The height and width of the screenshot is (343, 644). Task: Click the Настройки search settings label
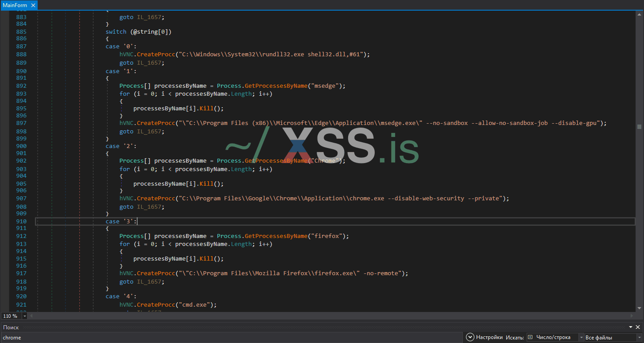pyautogui.click(x=489, y=338)
